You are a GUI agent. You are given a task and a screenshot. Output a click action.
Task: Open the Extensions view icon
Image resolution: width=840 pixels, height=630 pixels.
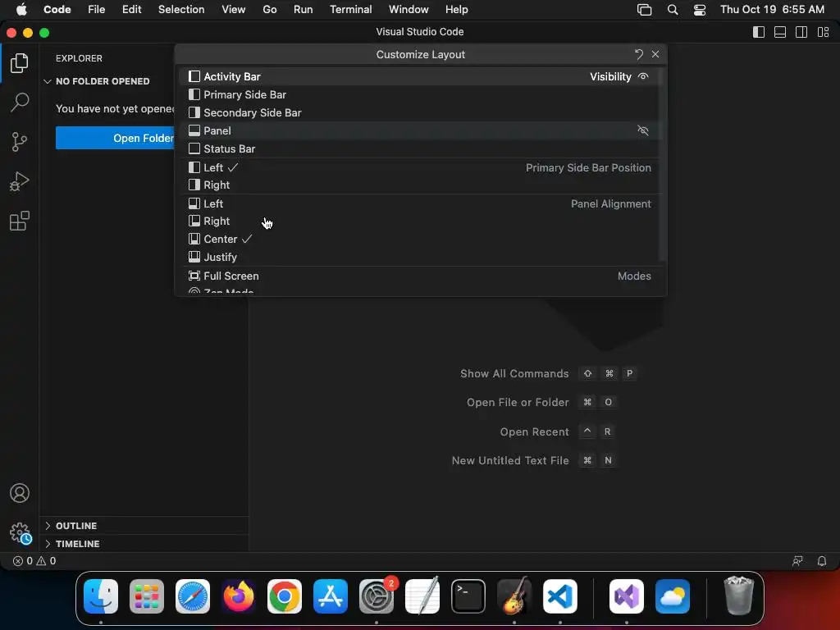(20, 221)
